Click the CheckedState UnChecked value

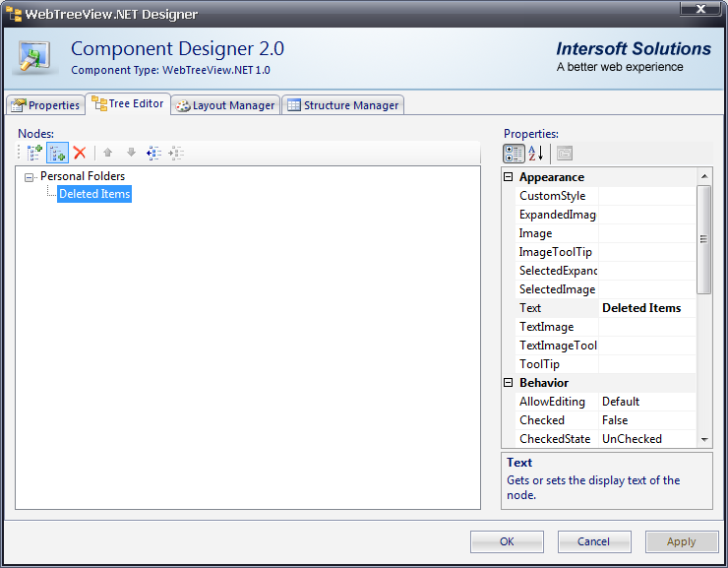(647, 439)
